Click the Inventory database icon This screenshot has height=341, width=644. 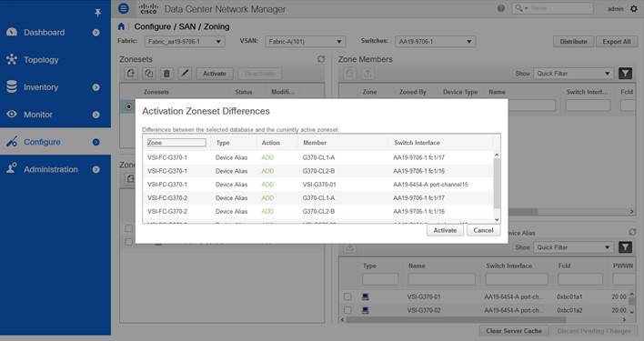(12, 86)
